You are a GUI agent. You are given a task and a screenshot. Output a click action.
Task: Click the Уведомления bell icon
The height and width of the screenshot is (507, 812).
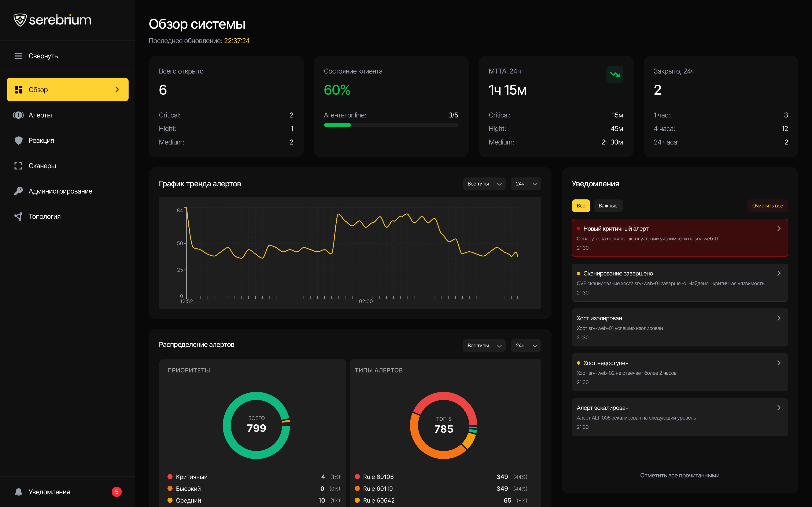pyautogui.click(x=18, y=492)
